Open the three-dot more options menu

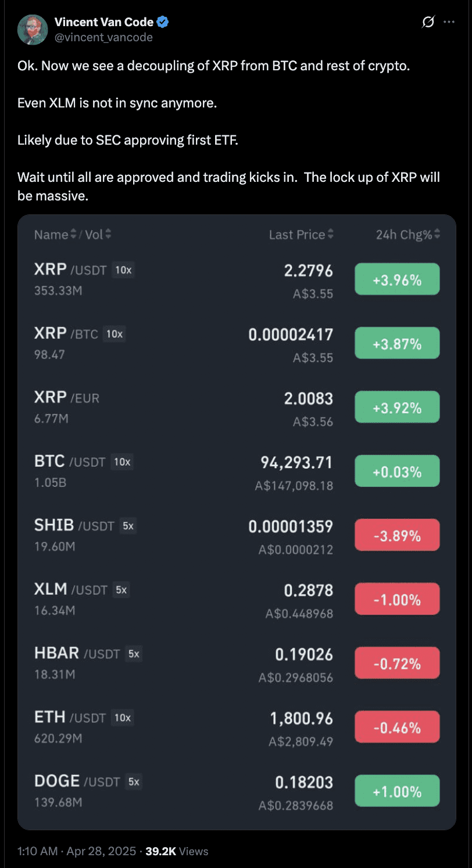pos(449,23)
